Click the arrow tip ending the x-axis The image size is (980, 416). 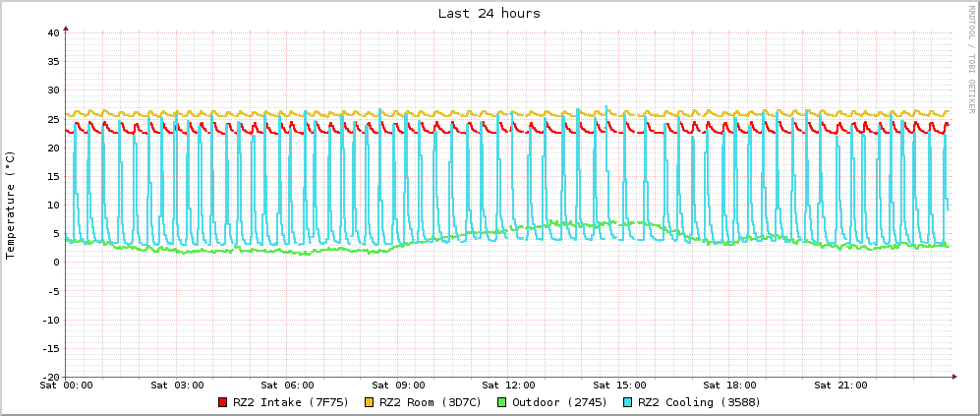pyautogui.click(x=953, y=377)
